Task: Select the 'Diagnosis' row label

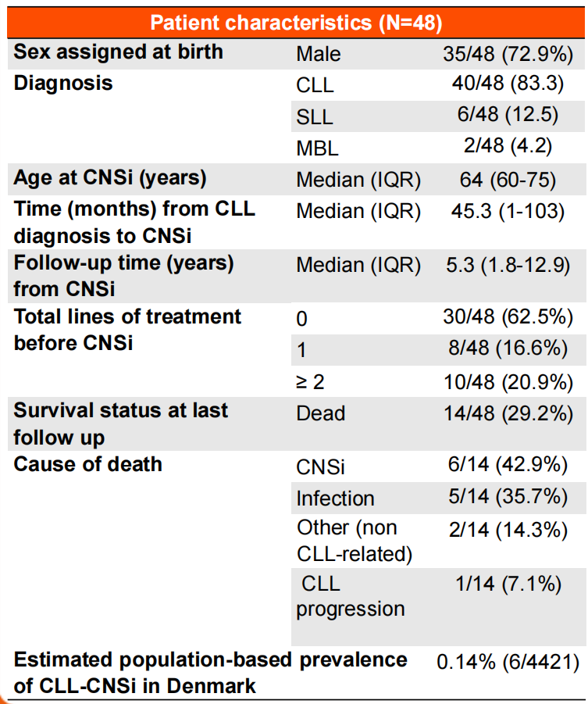Action: 63,84
